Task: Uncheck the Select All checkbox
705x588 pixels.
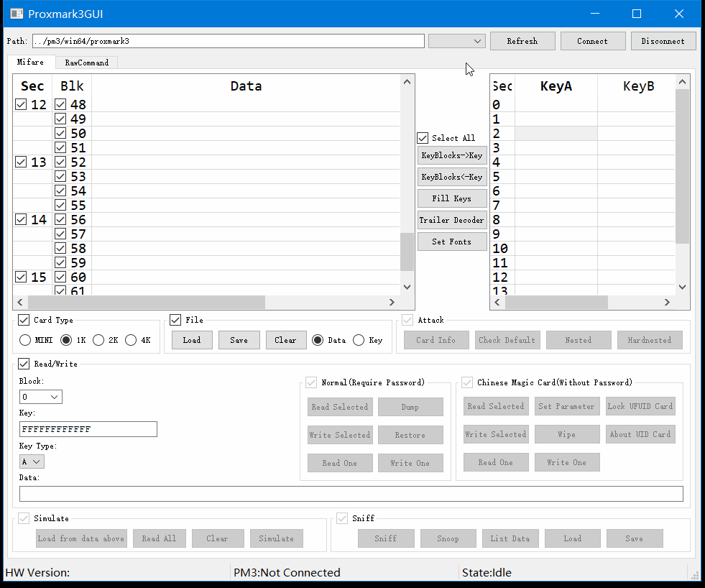Action: (423, 138)
